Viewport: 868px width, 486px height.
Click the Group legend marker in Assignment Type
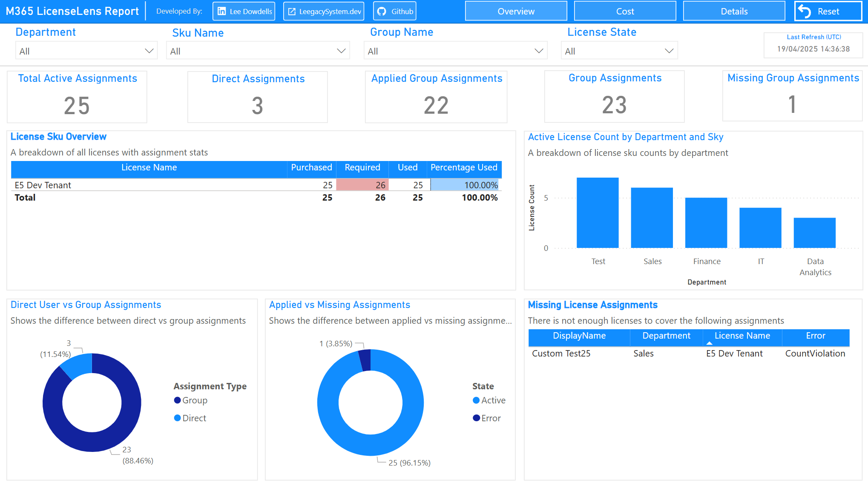tap(177, 400)
